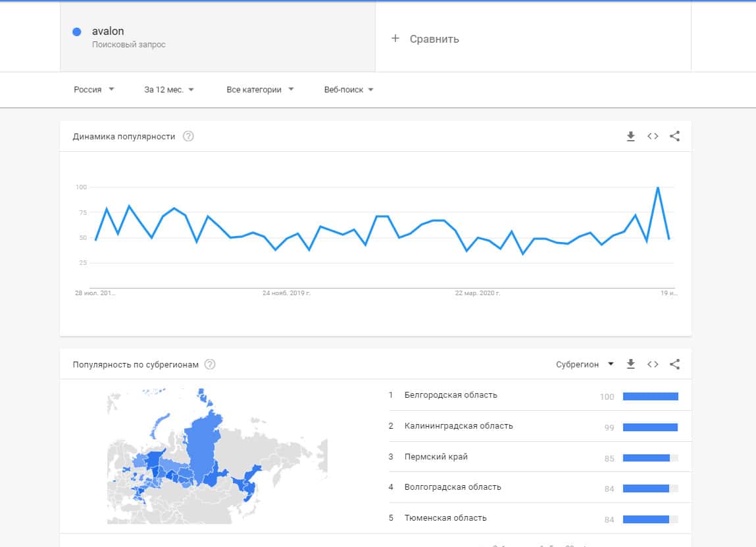Click Сравнить to add a comparison
The height and width of the screenshot is (547, 756).
(x=426, y=39)
